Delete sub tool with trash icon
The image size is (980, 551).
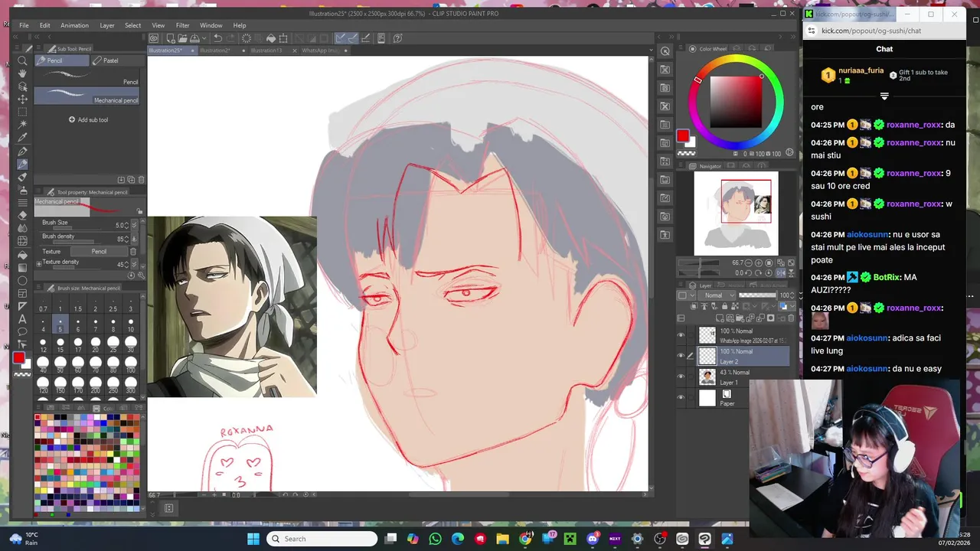141,180
